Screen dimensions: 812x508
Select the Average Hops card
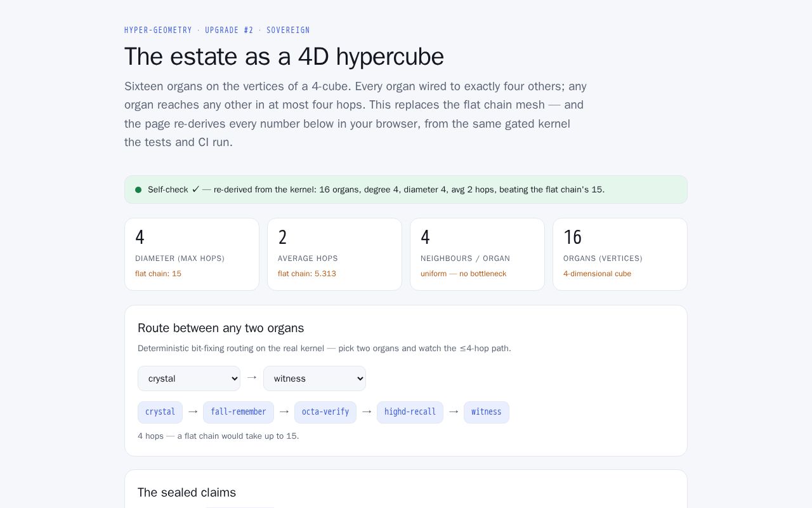tap(334, 254)
